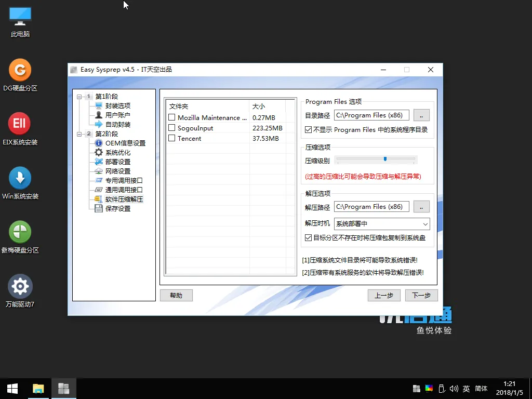Open the 此电脑 desktop icon

click(20, 17)
